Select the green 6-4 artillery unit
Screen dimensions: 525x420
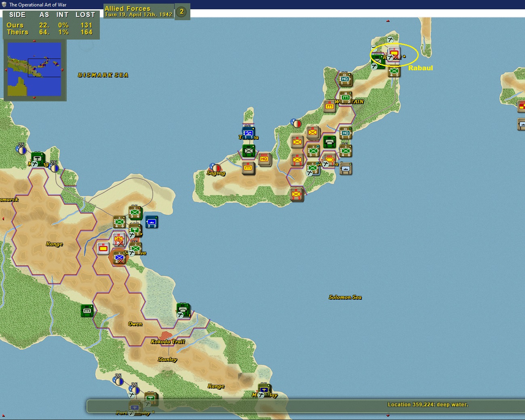pyautogui.click(x=329, y=142)
